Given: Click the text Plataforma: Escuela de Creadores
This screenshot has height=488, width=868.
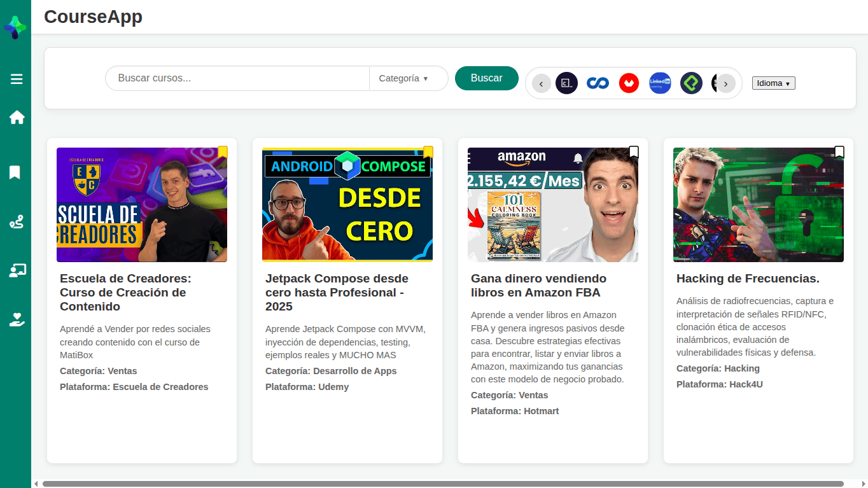Looking at the screenshot, I should pos(134,387).
